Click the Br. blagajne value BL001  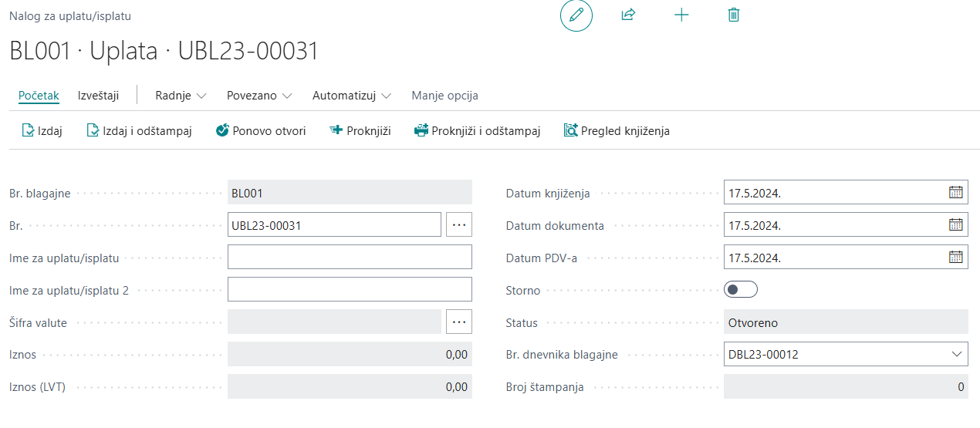point(350,193)
